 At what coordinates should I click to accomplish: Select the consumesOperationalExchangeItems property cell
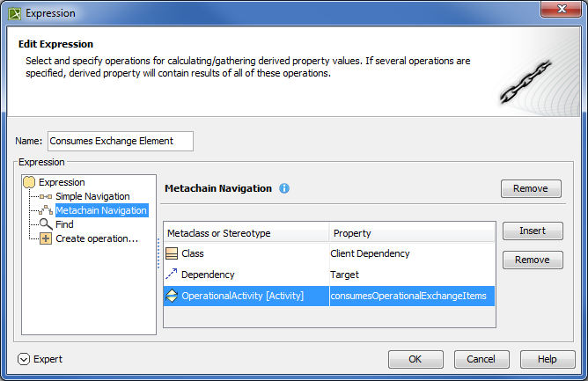click(x=412, y=296)
